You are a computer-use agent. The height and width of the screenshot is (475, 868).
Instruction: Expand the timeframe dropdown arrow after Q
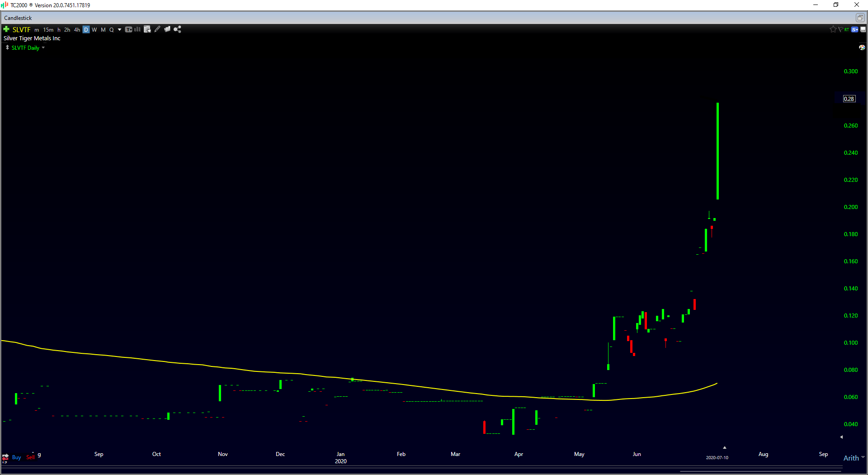(x=119, y=29)
